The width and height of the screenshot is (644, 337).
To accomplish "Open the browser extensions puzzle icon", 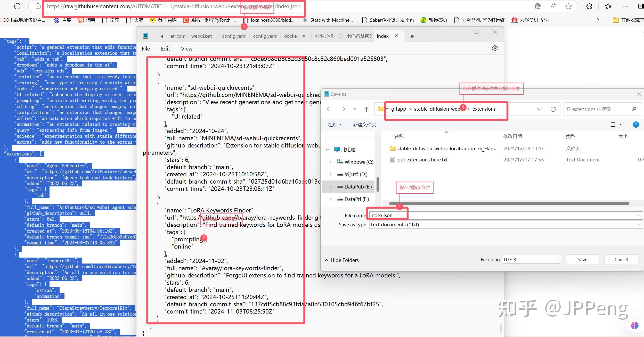I will 589,6.
